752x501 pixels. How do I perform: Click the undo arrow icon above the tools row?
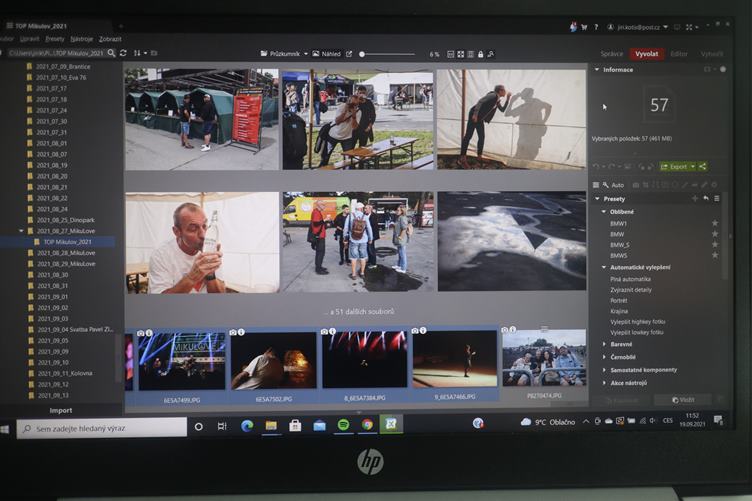pos(596,166)
